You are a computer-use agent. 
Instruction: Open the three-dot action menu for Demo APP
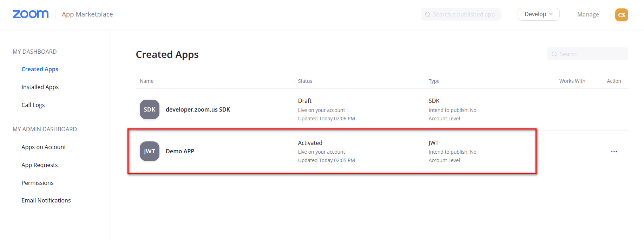pos(614,151)
